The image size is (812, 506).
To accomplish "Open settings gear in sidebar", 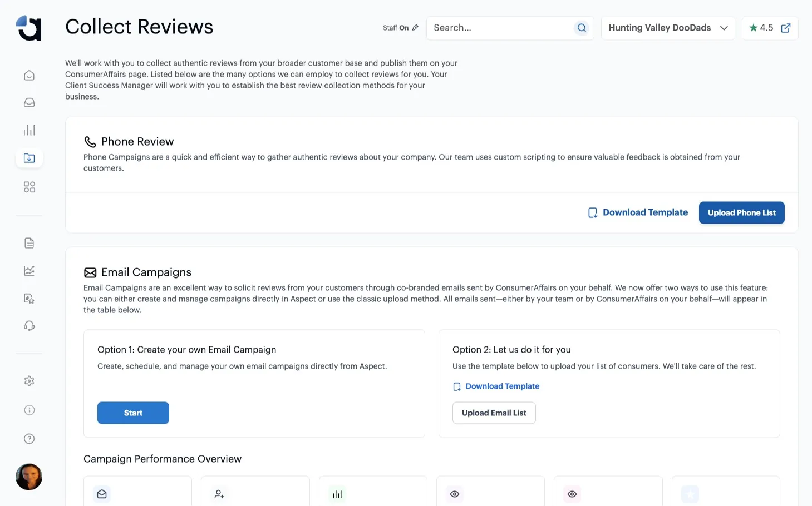I will [29, 381].
